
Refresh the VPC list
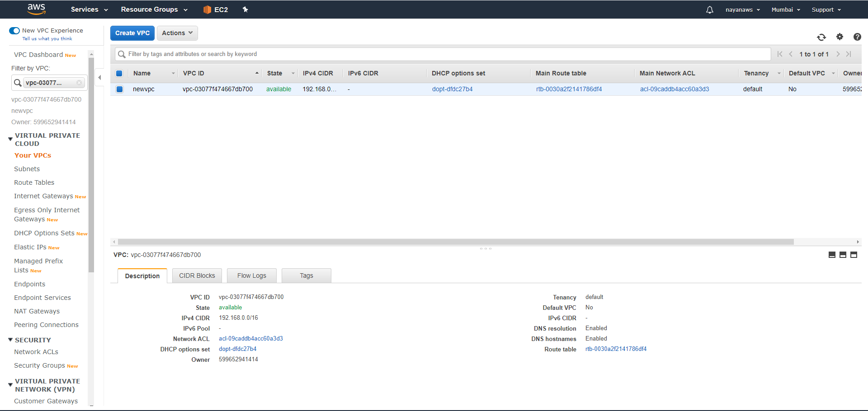[821, 37]
